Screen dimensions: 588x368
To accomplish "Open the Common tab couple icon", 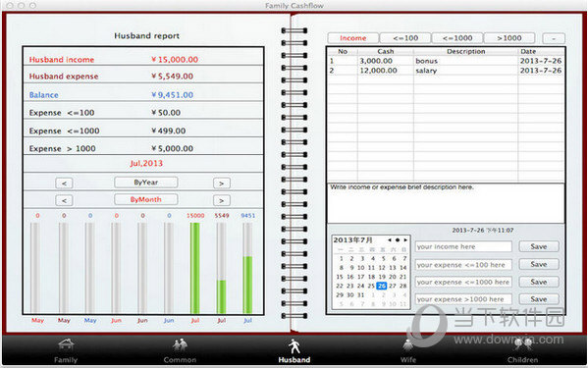I will [180, 344].
